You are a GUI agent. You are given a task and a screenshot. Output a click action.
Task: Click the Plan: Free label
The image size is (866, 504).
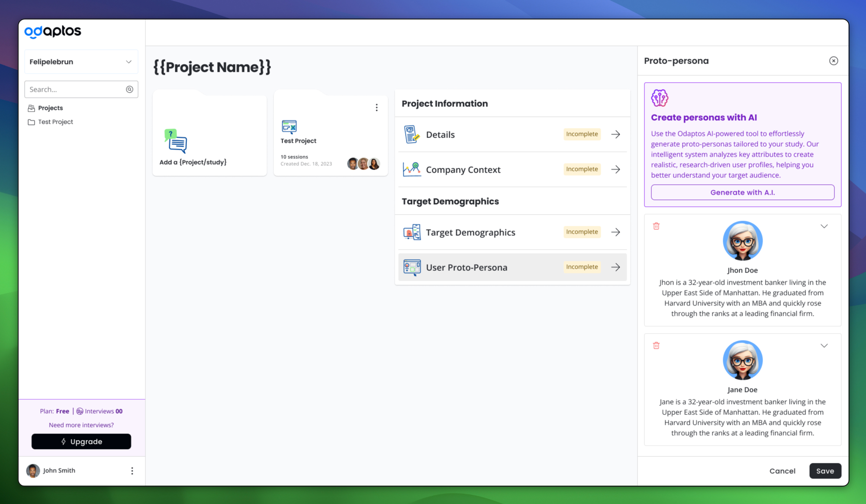pyautogui.click(x=55, y=411)
